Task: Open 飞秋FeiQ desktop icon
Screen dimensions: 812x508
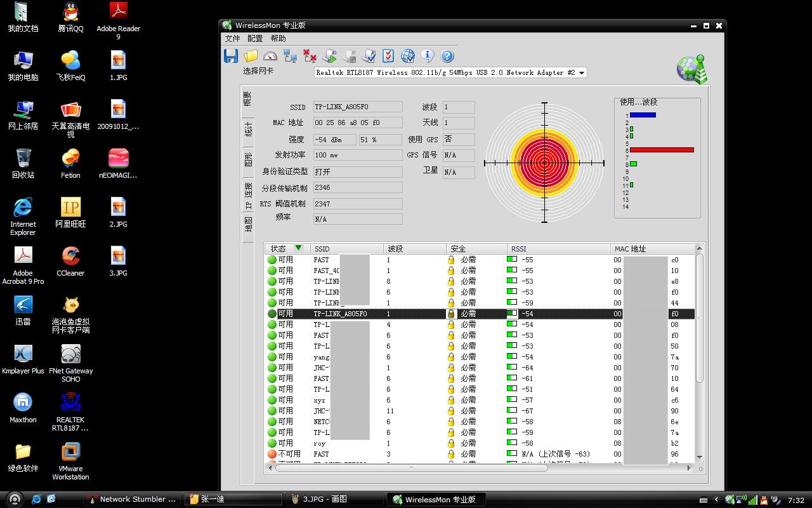Action: click(x=70, y=66)
